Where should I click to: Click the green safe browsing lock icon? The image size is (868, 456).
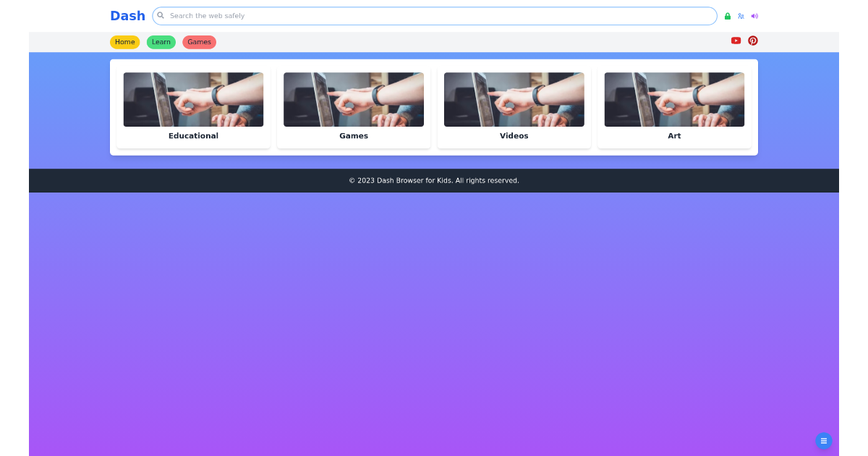tap(727, 15)
